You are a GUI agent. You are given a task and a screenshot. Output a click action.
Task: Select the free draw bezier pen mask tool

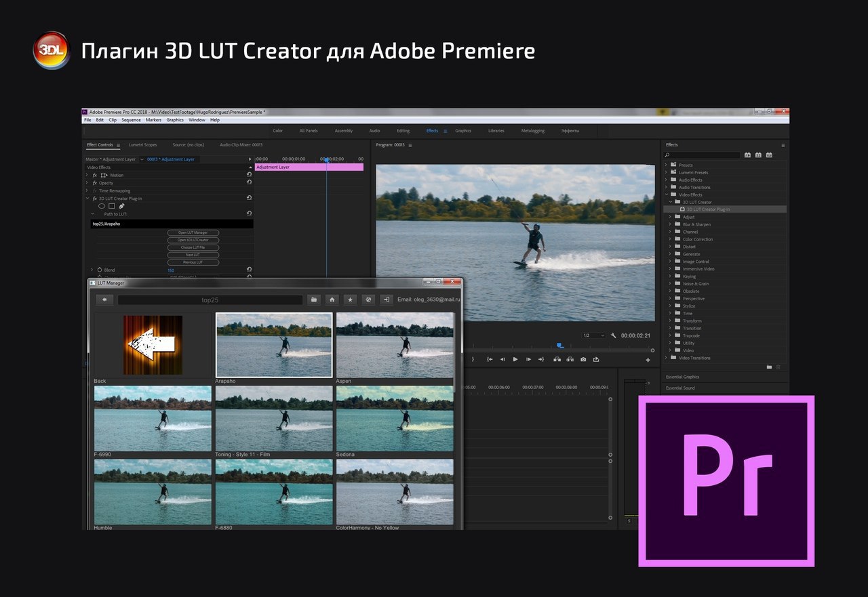121,206
